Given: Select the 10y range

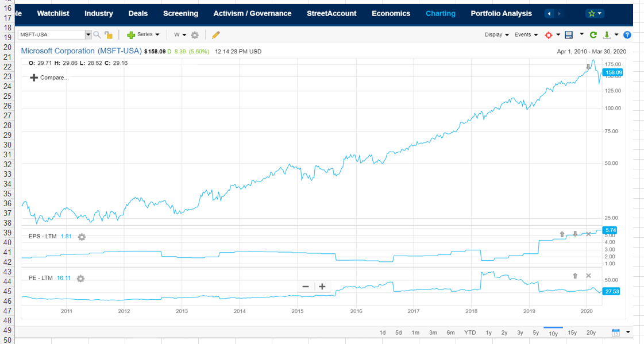Looking at the screenshot, I should click(x=553, y=333).
